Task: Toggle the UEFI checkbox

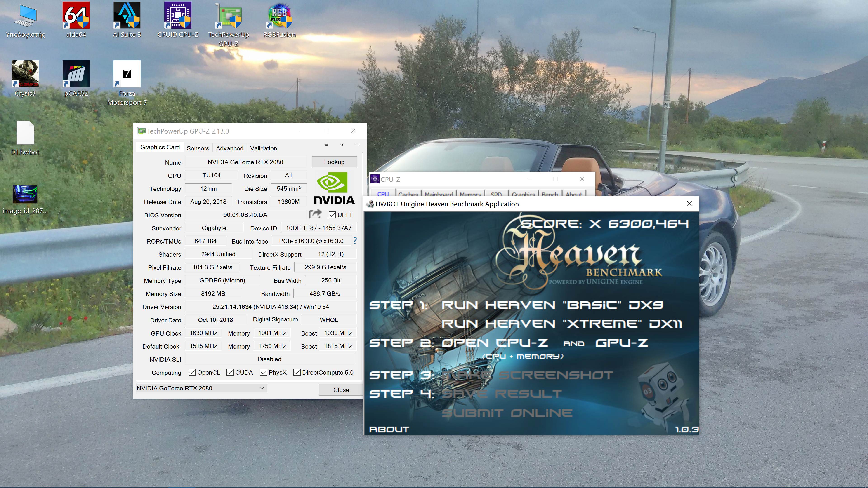Action: point(332,215)
